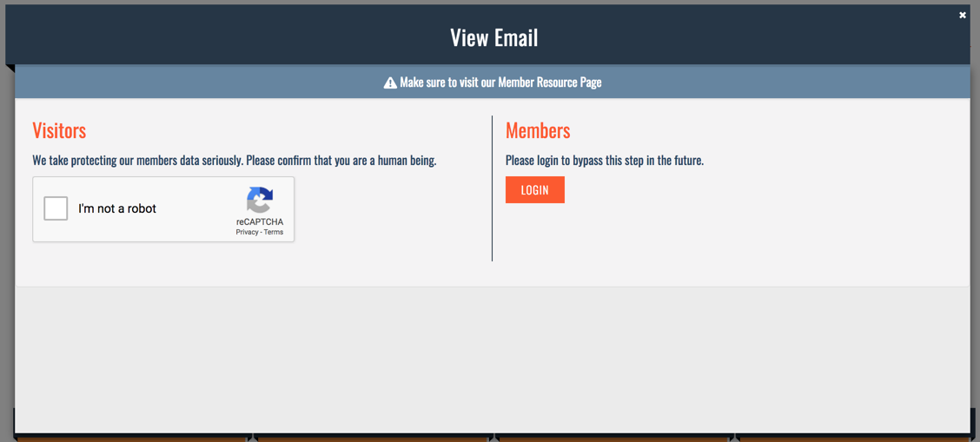
Task: Click the empty gray area below panel
Action: (x=493, y=359)
